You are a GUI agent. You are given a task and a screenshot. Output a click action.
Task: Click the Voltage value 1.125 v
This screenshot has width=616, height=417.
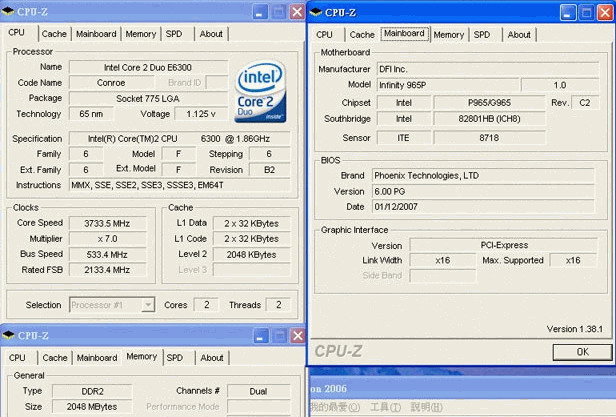[201, 114]
